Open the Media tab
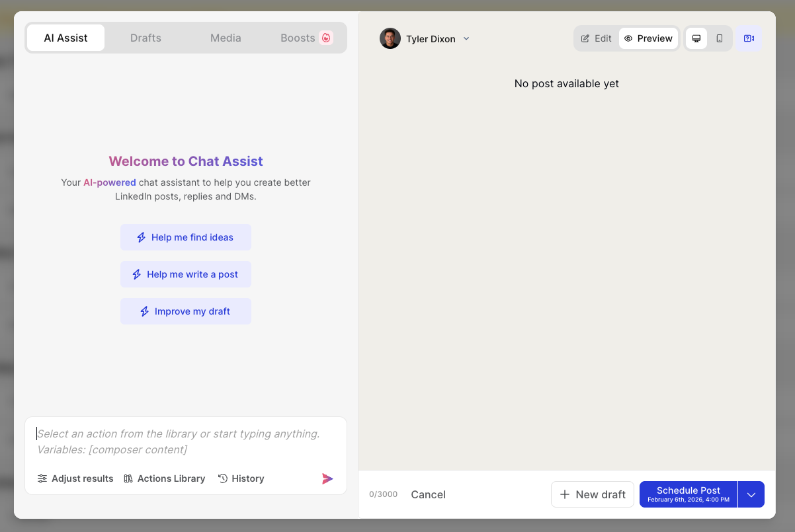The height and width of the screenshot is (532, 795). click(226, 38)
